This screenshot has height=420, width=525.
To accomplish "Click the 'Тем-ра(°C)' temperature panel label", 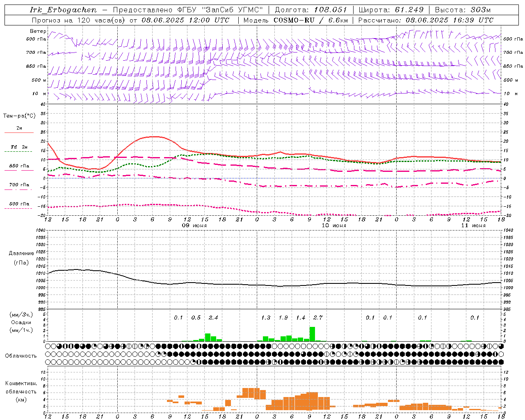I will pos(19,116).
